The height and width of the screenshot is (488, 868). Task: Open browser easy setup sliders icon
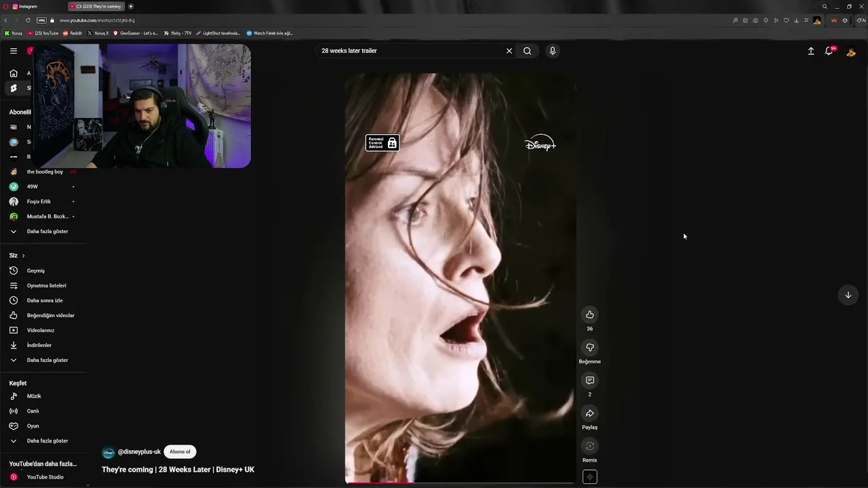[x=806, y=20]
